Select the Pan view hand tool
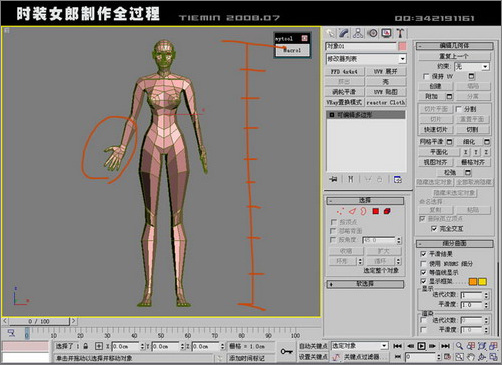502x365 pixels. [470, 357]
